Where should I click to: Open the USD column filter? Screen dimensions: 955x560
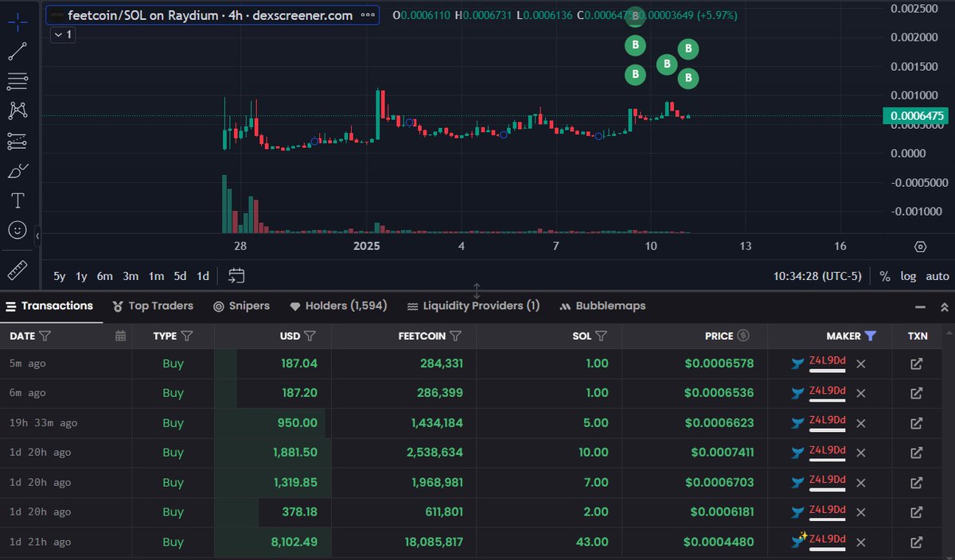click(x=310, y=336)
